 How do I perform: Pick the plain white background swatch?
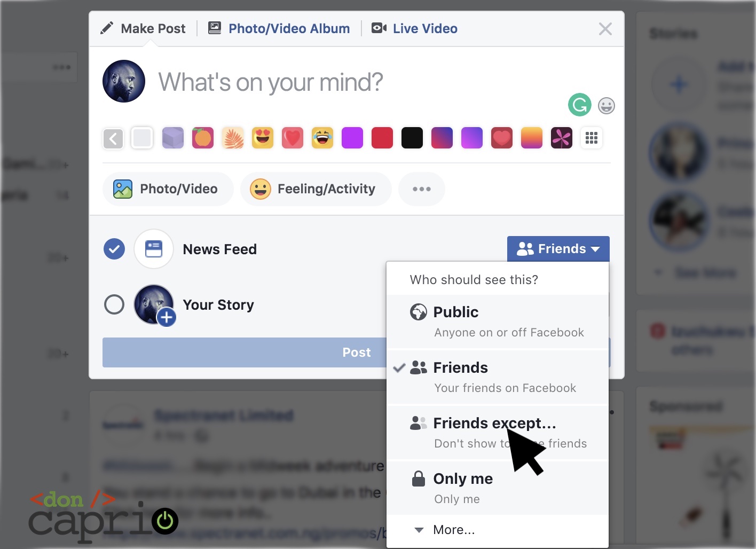pyautogui.click(x=142, y=138)
